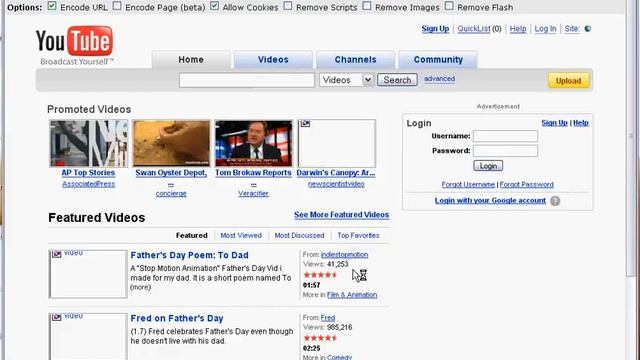The width and height of the screenshot is (640, 360).
Task: Click the help question mark beside Google login
Action: [x=555, y=201]
